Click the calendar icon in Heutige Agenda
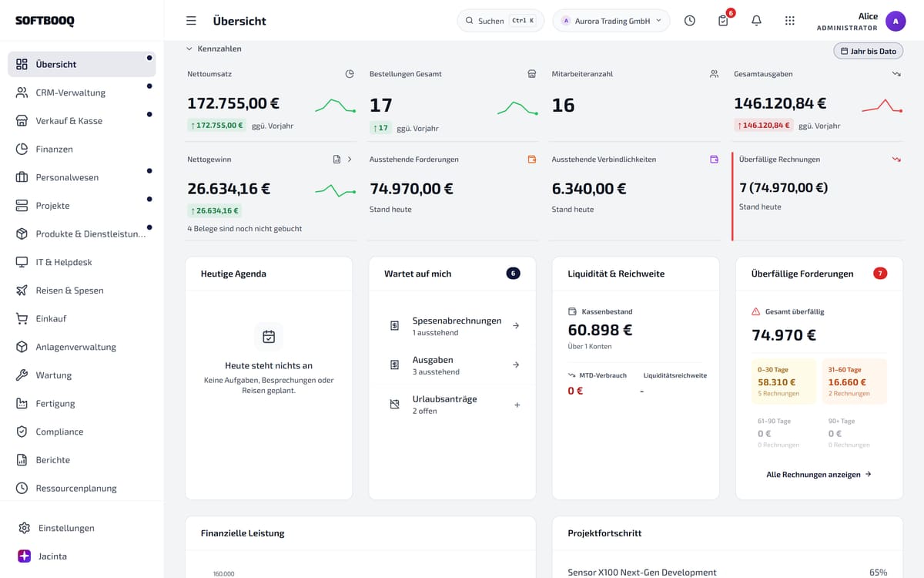This screenshot has width=924, height=578. point(269,337)
